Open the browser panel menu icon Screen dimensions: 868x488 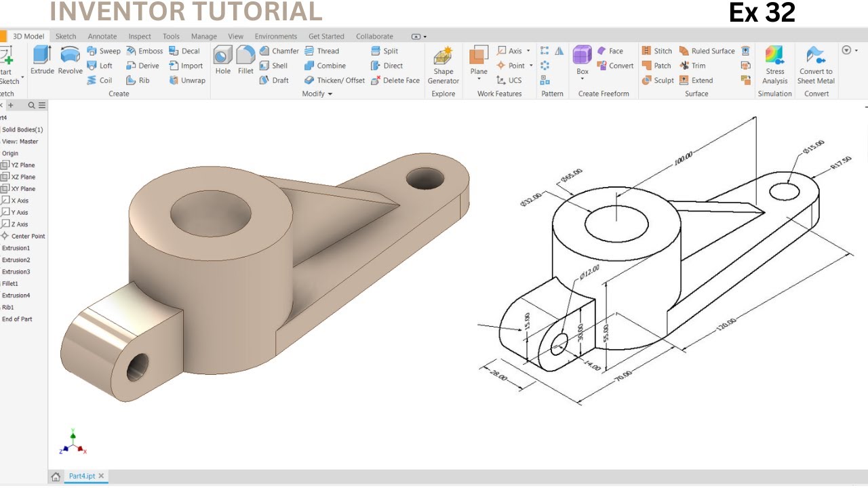pos(42,106)
